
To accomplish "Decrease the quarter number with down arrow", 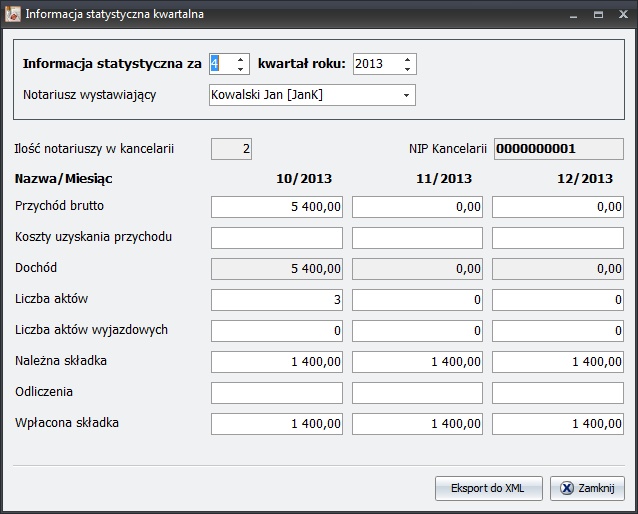I will (x=240, y=69).
